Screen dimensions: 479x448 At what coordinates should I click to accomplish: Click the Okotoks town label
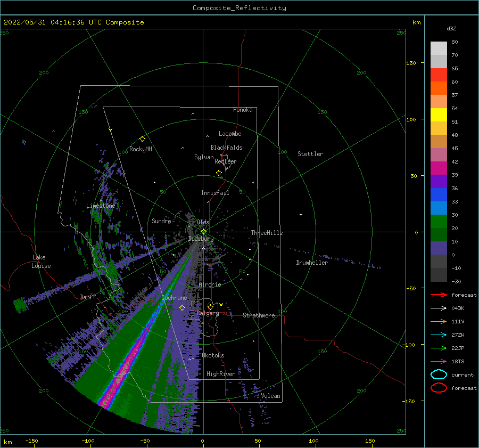point(213,355)
